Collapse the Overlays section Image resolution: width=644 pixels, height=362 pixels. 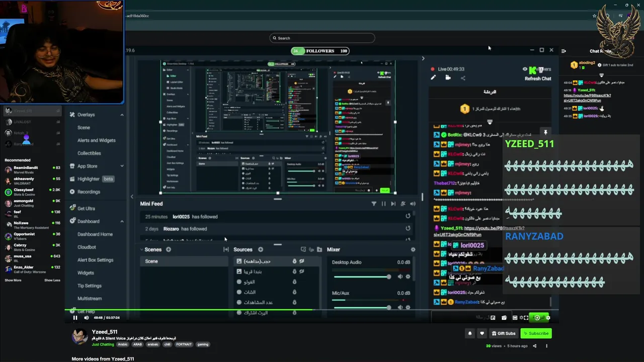pos(122,115)
